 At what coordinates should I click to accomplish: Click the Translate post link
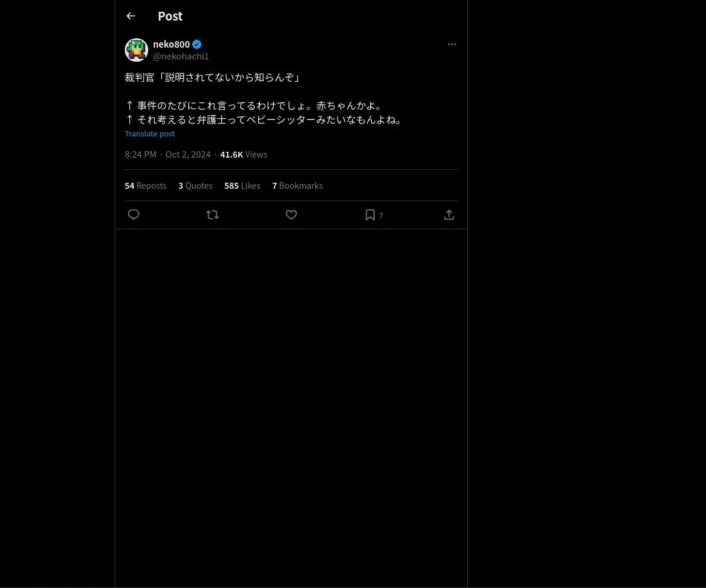149,133
